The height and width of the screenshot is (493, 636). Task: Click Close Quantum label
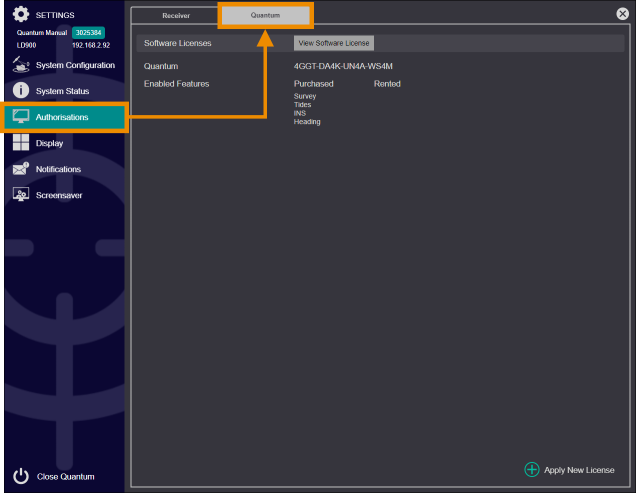pyautogui.click(x=66, y=476)
